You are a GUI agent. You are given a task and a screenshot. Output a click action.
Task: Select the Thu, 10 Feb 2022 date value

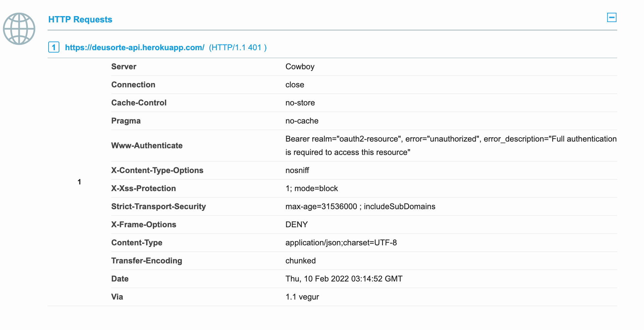(x=344, y=279)
